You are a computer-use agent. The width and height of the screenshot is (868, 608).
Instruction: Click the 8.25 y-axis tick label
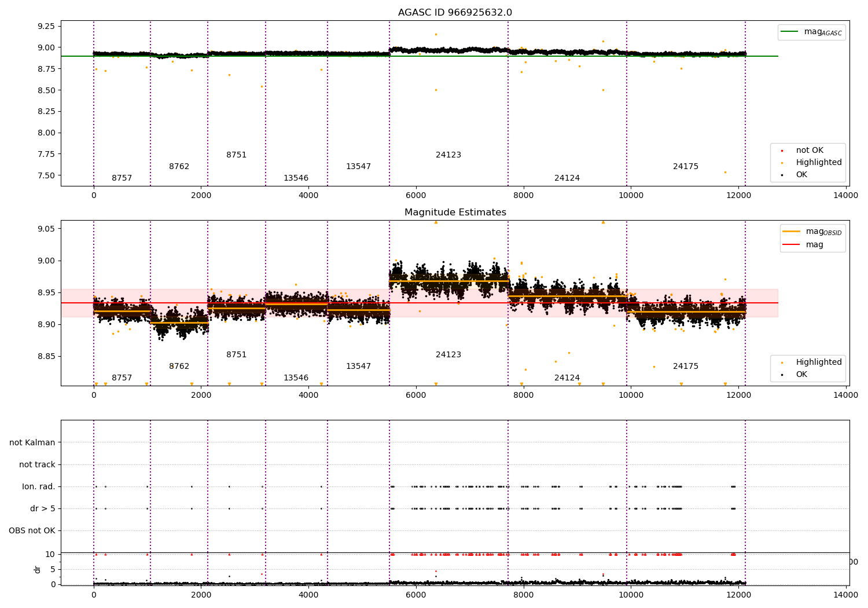46,111
